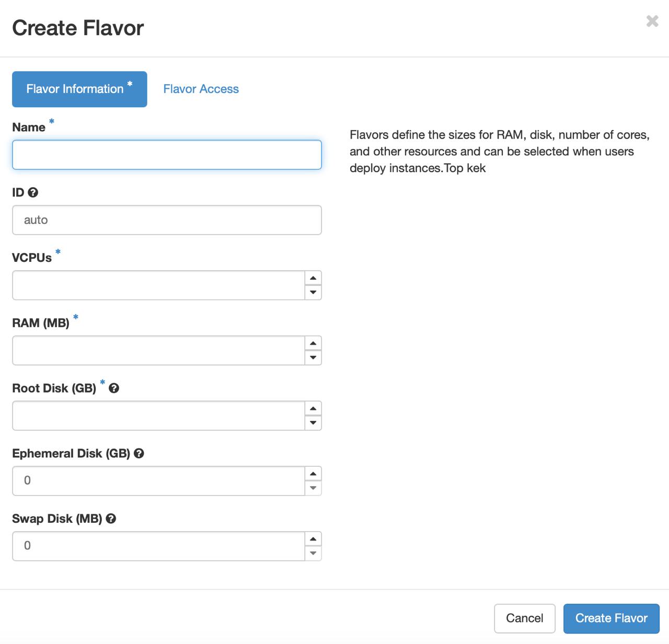
Task: Lower Root Disk size with down arrow
Action: click(313, 423)
